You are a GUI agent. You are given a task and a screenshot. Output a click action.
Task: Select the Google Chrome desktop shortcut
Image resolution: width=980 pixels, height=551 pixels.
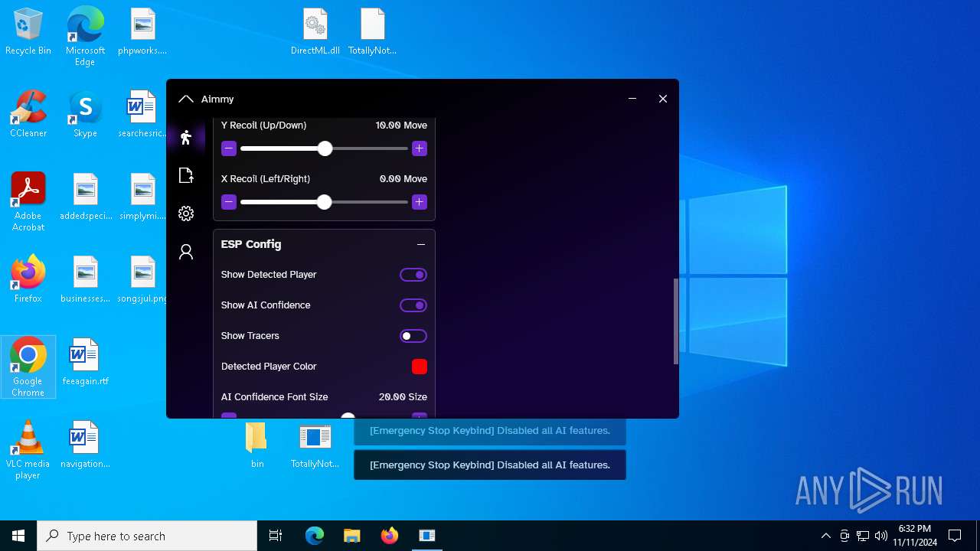click(x=28, y=367)
